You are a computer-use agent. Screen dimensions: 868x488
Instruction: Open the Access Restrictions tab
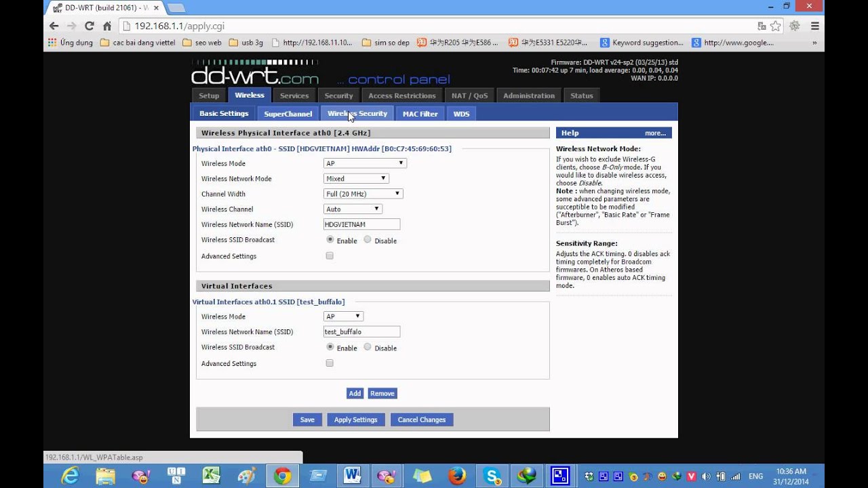(x=402, y=96)
